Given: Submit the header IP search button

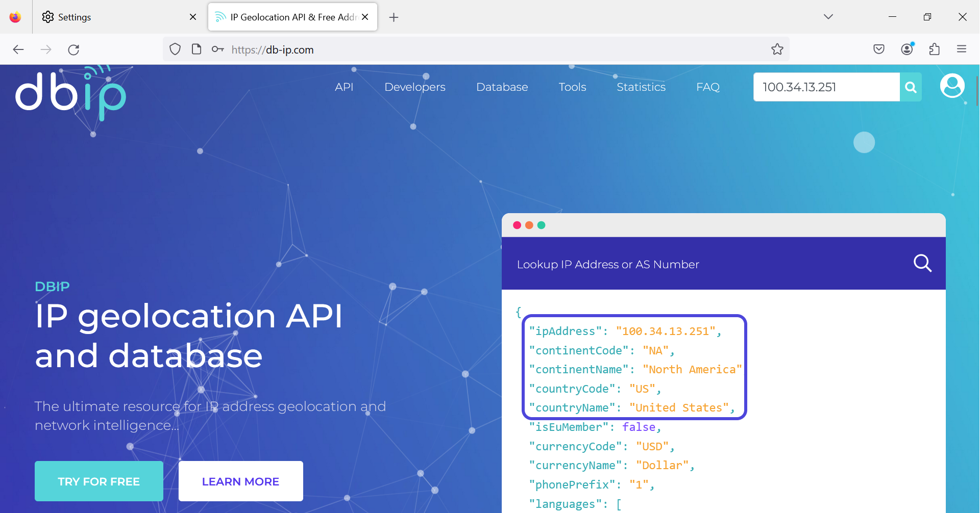Looking at the screenshot, I should click(x=911, y=87).
